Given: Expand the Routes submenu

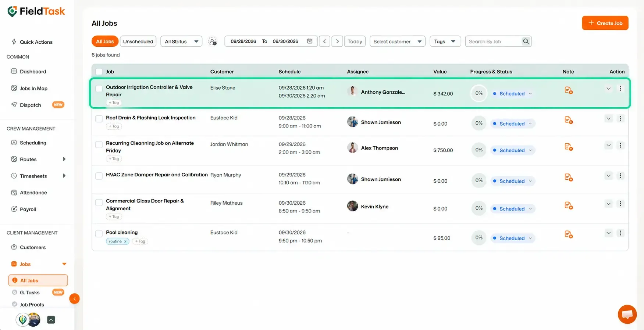Looking at the screenshot, I should 64,159.
